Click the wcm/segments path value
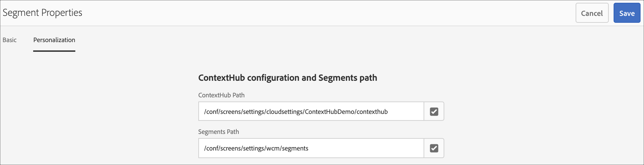Image resolution: width=644 pixels, height=165 pixels. click(x=287, y=148)
